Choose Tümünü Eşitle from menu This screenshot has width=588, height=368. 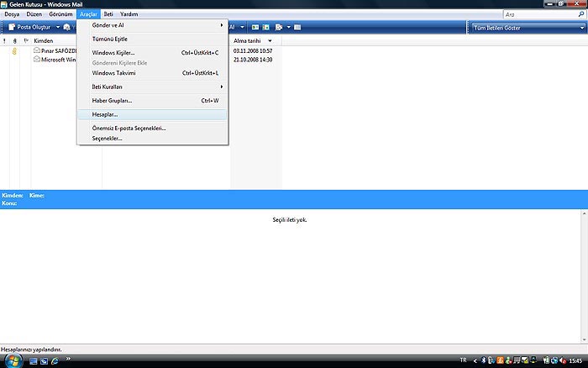pos(153,39)
